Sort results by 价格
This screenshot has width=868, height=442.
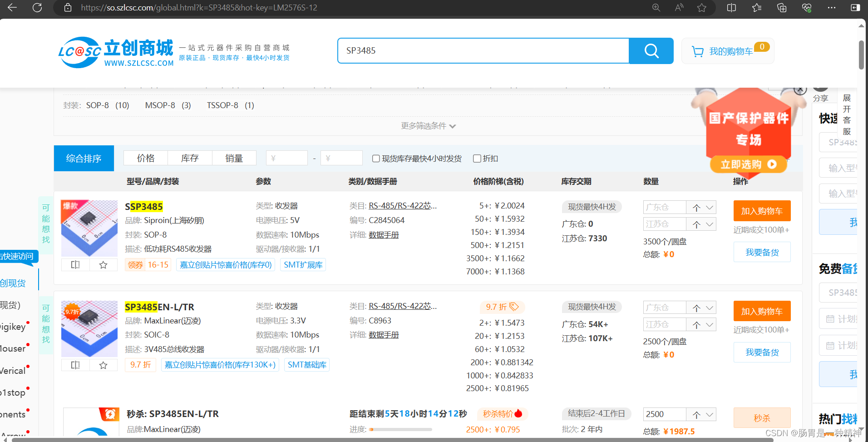pyautogui.click(x=146, y=158)
